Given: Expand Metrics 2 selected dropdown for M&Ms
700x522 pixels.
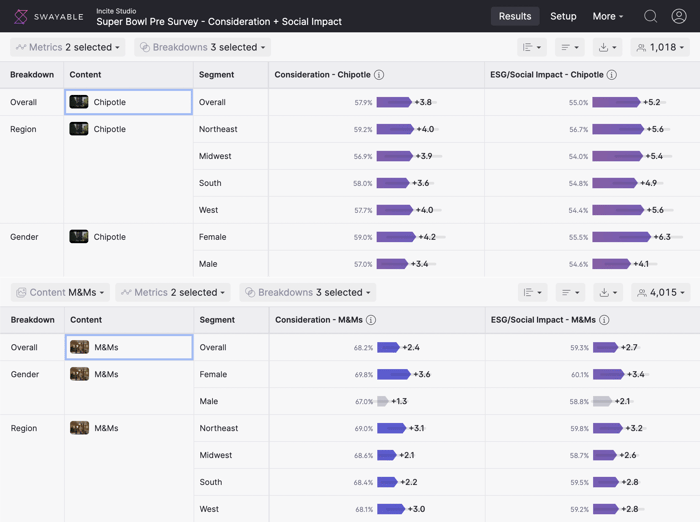Looking at the screenshot, I should click(x=173, y=292).
